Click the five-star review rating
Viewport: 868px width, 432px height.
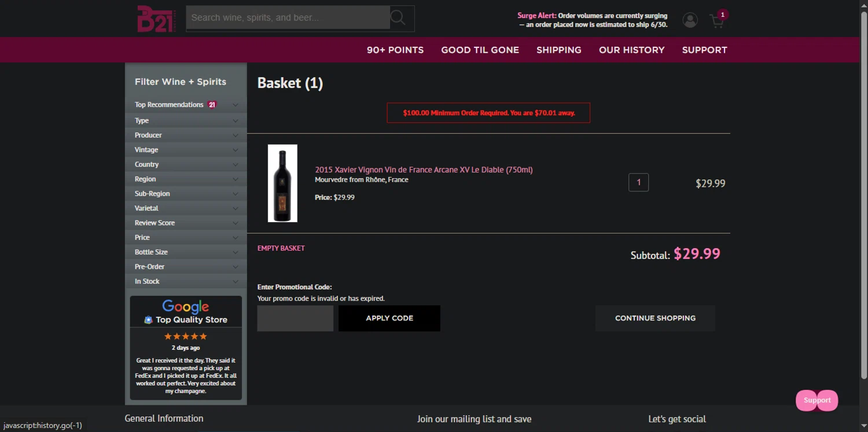point(186,337)
